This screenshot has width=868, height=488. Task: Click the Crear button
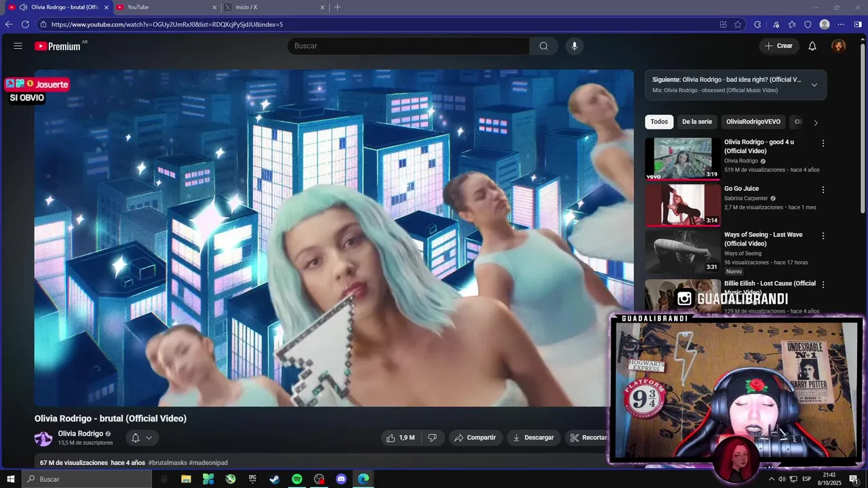pos(779,46)
